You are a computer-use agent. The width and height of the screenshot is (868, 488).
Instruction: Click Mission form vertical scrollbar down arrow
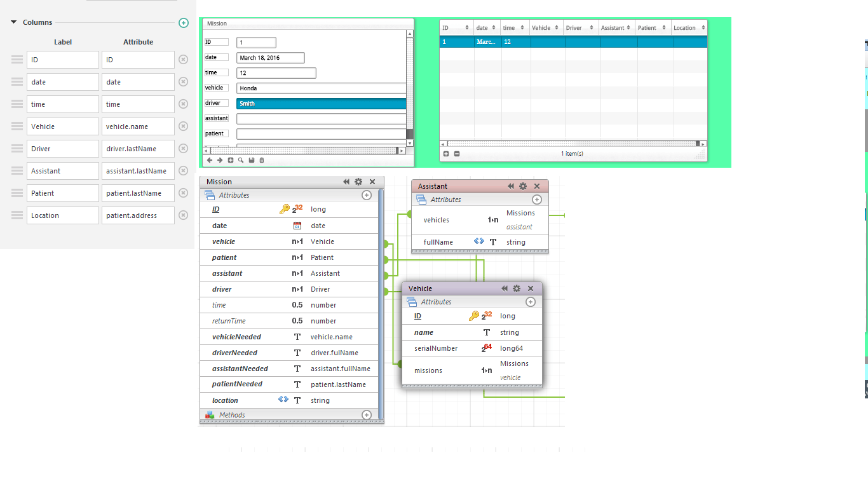click(x=410, y=144)
